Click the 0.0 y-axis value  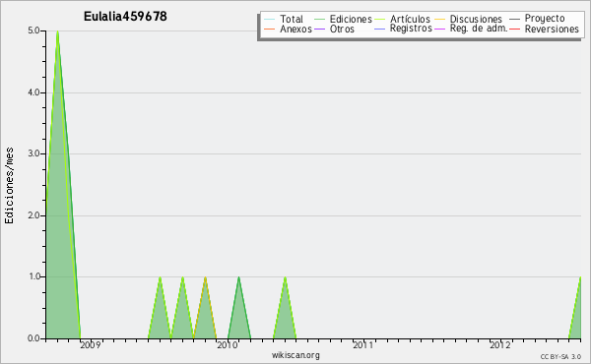click(x=33, y=338)
